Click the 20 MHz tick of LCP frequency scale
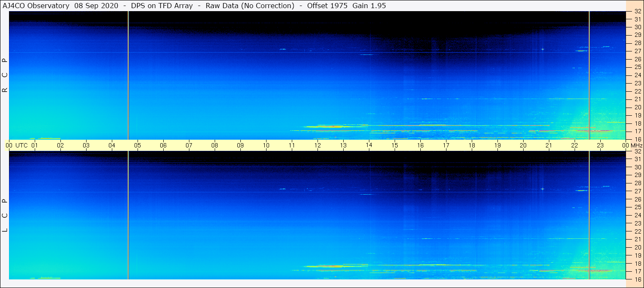The height and width of the screenshot is (288, 644). 637,247
